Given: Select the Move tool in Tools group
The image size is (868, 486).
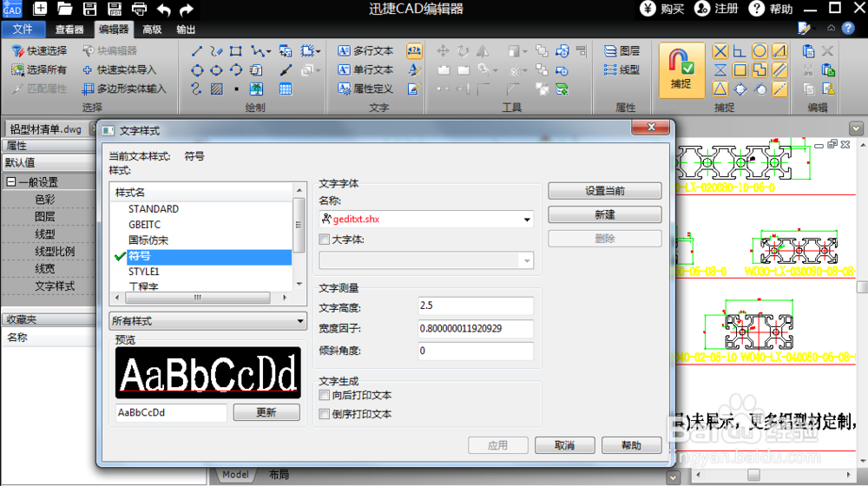Looking at the screenshot, I should coord(443,51).
